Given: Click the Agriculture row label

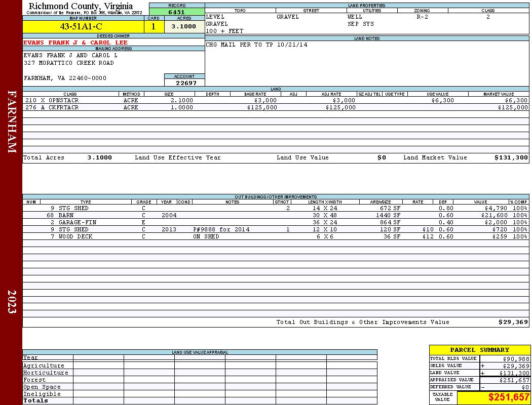Looking at the screenshot, I should [44, 366].
